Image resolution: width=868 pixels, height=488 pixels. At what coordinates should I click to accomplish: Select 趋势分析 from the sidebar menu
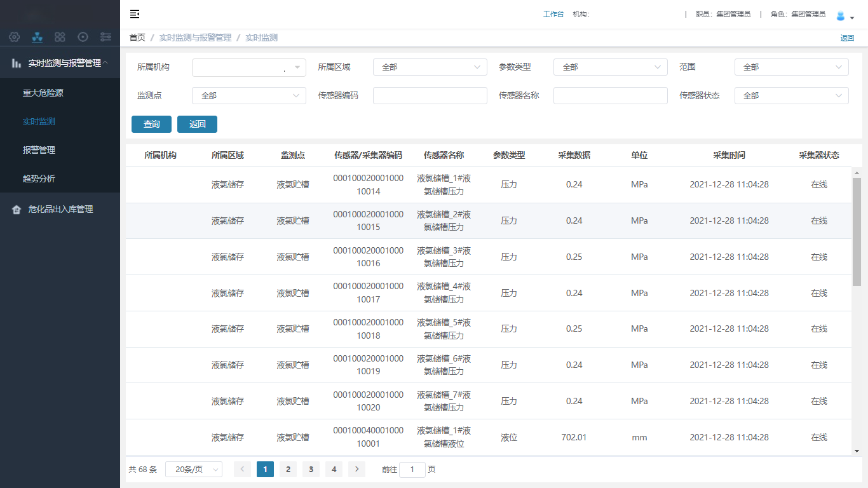tap(39, 179)
